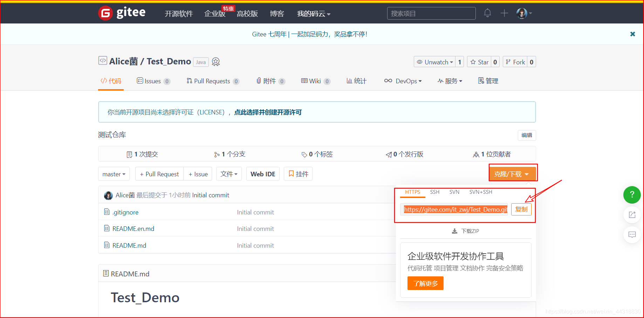The width and height of the screenshot is (644, 318).
Task: Click the .gitignore file icon
Action: tap(107, 212)
